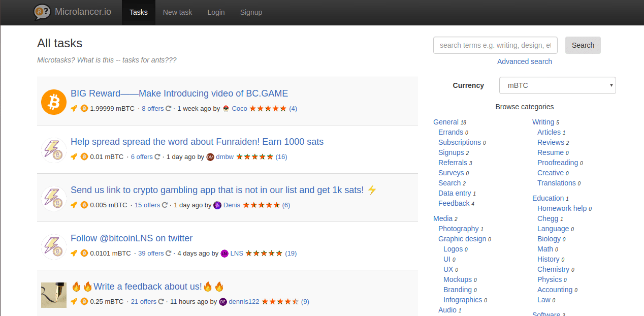Click dennis122's avatar icon
The width and height of the screenshot is (644, 316).
[x=222, y=301]
